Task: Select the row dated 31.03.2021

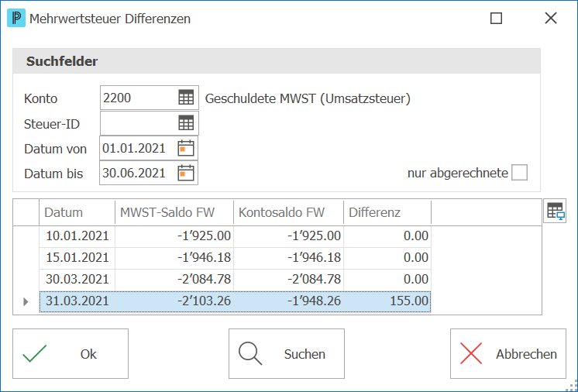Action: [x=236, y=301]
